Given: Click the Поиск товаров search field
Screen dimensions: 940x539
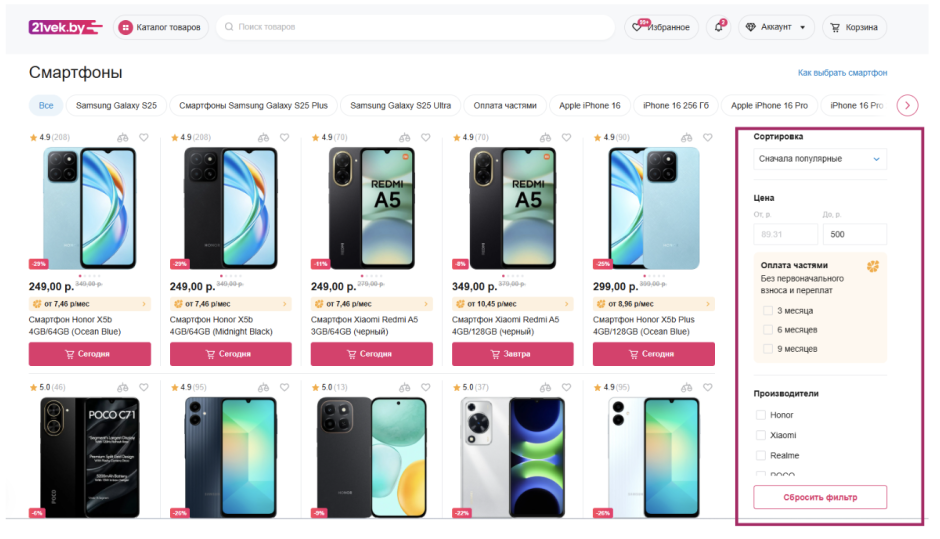Looking at the screenshot, I should [415, 27].
